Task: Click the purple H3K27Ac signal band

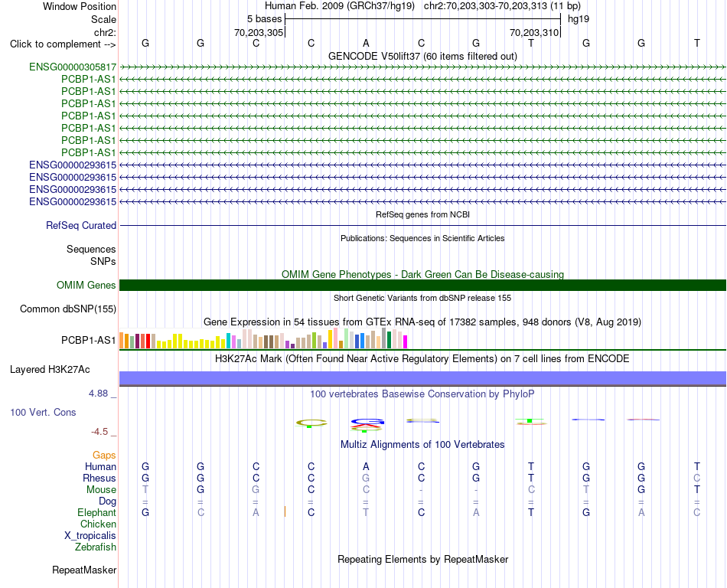Action: tap(422, 378)
